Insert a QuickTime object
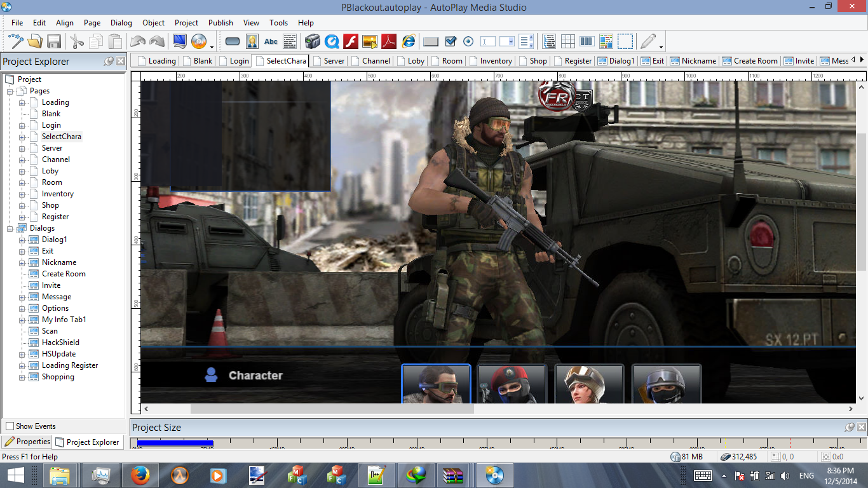868x488 pixels. click(x=332, y=42)
